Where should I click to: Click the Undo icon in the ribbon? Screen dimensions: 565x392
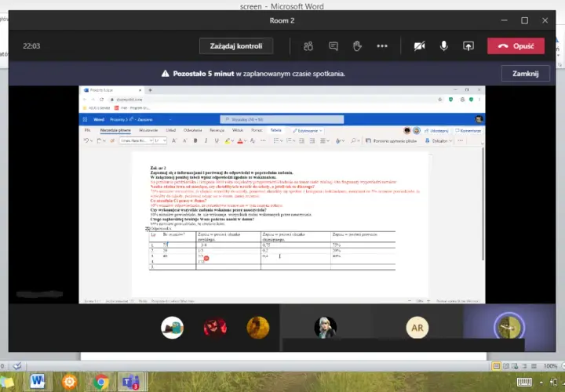tap(86, 141)
